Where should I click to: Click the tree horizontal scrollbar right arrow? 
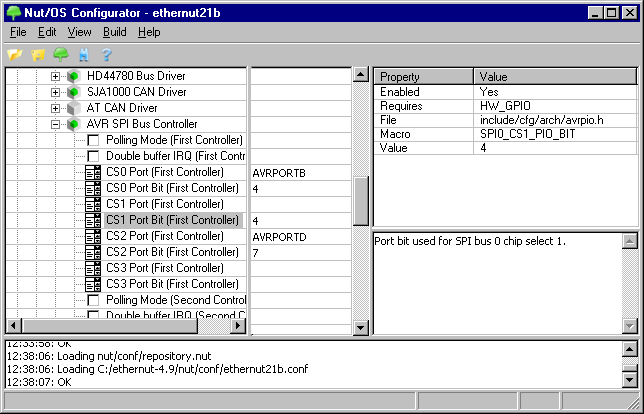(x=238, y=326)
